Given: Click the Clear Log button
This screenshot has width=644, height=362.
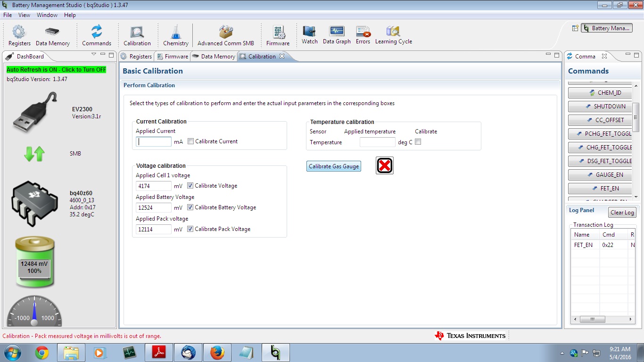Looking at the screenshot, I should (x=622, y=213).
